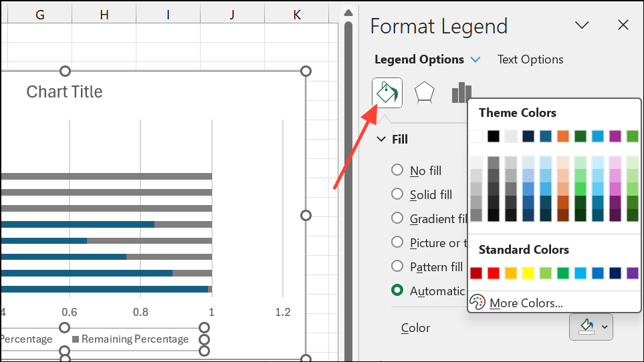644x362 pixels.
Task: Click the Chart Title text
Action: (x=64, y=92)
